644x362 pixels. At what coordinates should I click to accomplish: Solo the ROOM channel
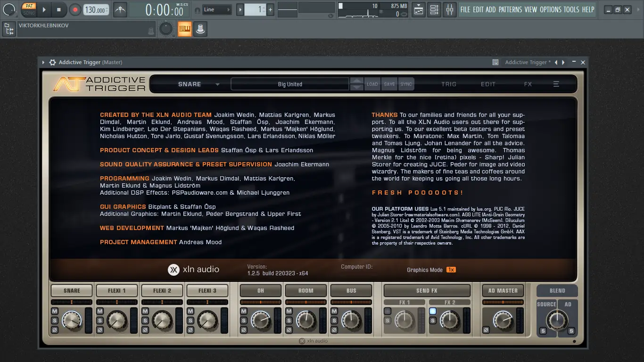289,321
